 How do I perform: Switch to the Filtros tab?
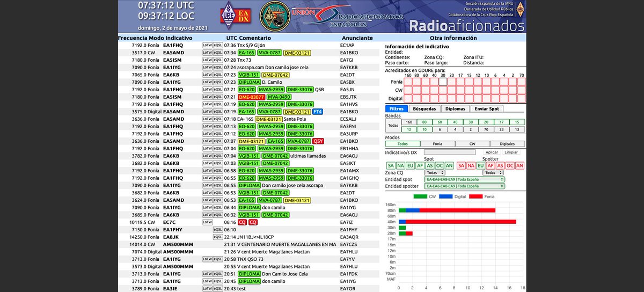[397, 108]
